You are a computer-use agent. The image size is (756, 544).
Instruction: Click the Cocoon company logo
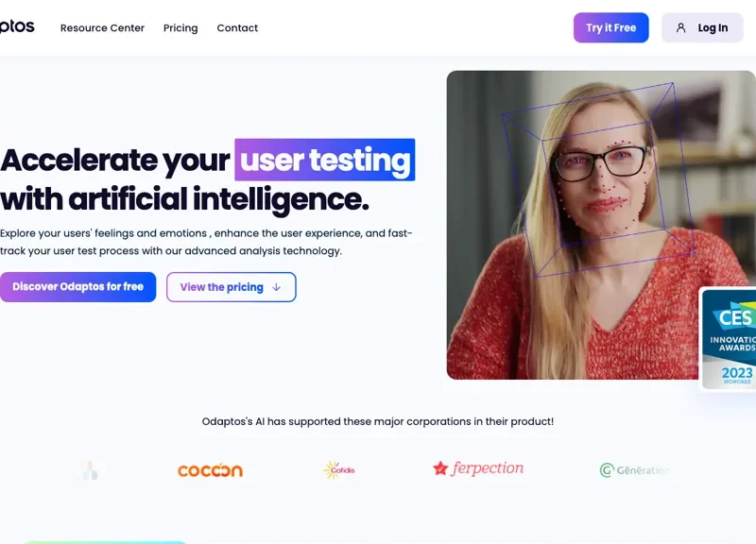(x=210, y=469)
